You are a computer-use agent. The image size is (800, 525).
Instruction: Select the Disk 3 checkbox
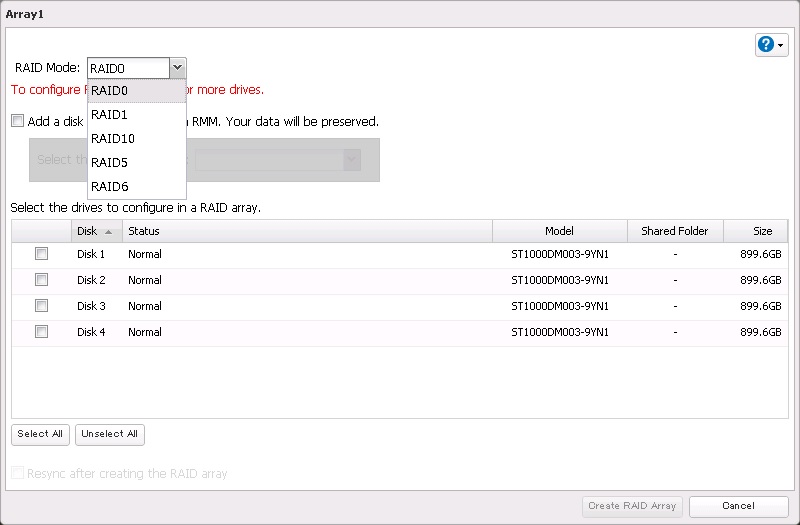click(42, 306)
